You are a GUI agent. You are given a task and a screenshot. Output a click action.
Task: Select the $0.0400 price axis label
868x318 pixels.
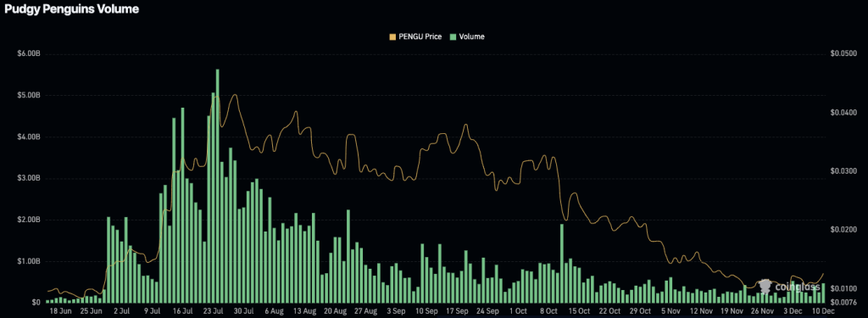[843, 113]
